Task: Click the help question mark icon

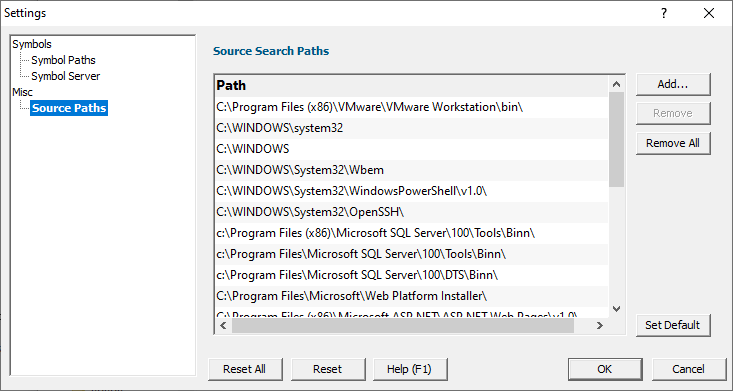Action: pos(663,13)
